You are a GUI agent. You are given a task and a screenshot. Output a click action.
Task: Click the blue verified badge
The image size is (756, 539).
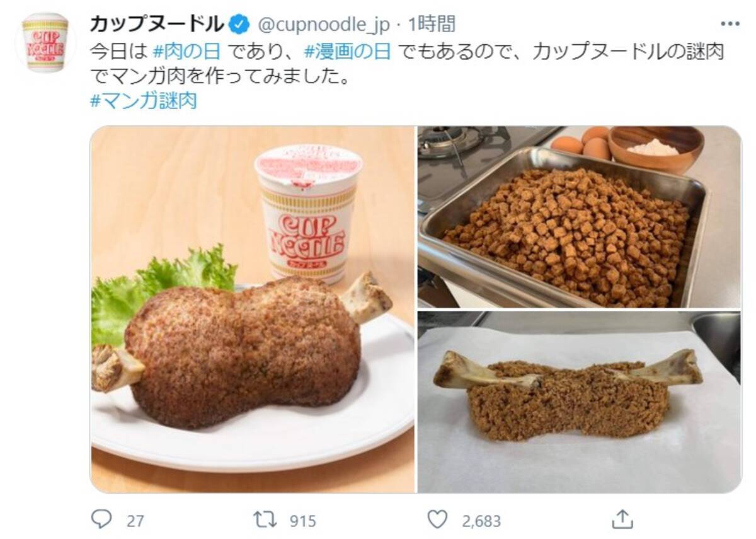(x=238, y=25)
